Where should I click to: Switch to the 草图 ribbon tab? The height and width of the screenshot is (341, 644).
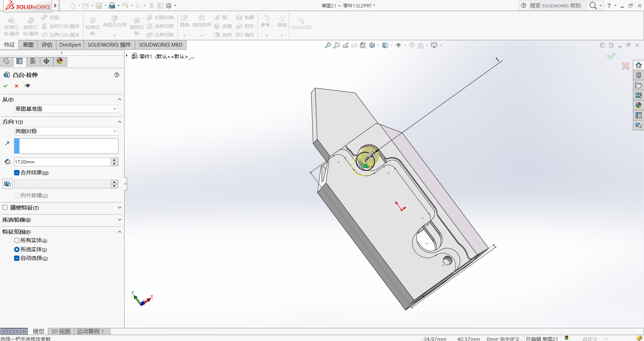(28, 45)
